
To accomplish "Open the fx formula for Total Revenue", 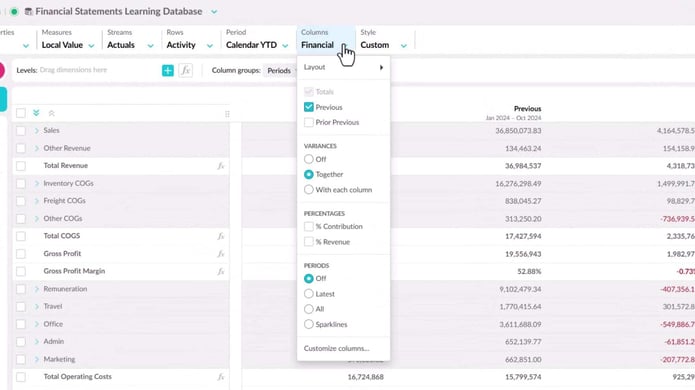I will [x=220, y=166].
